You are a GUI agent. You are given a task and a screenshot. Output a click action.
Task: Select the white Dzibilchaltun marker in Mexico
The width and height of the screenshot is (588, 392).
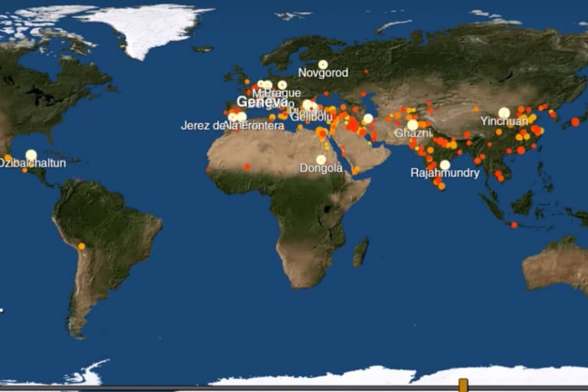31,155
